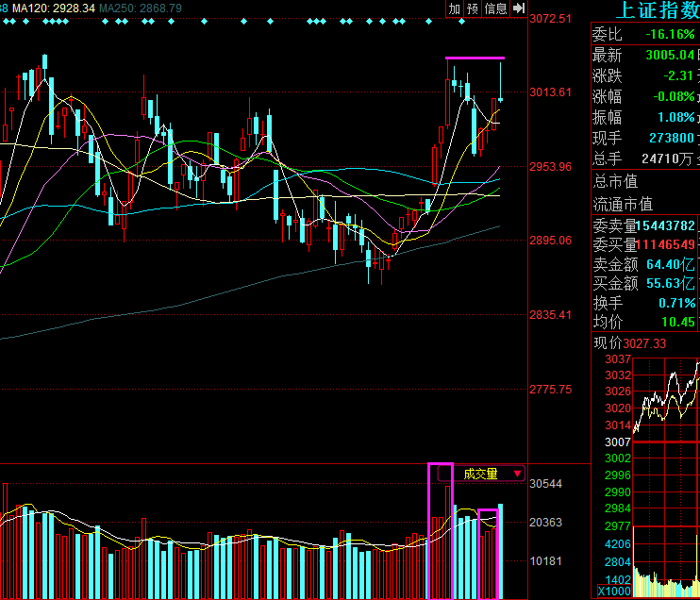Click the magenta horizontal resistance line

pos(475,58)
